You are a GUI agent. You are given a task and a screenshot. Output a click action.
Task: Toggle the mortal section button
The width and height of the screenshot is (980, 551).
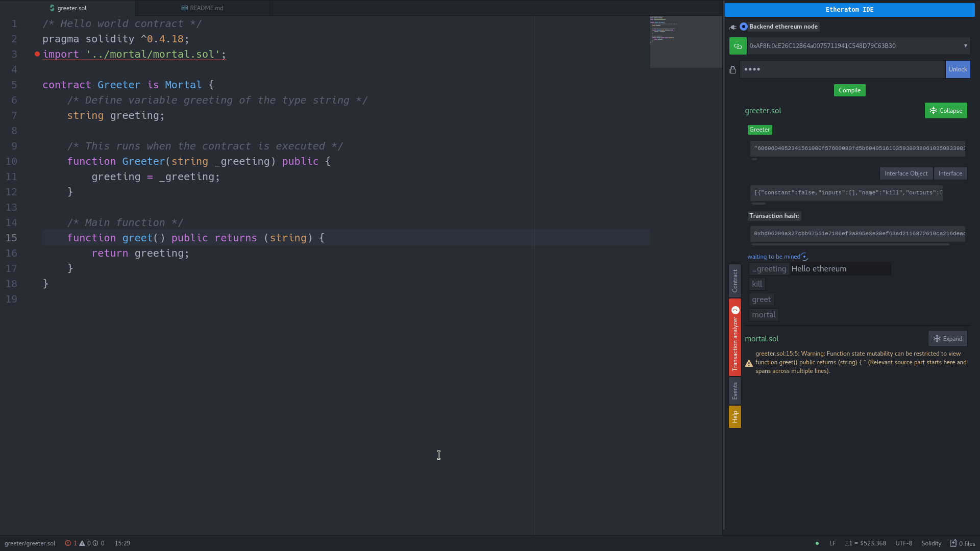pos(948,338)
